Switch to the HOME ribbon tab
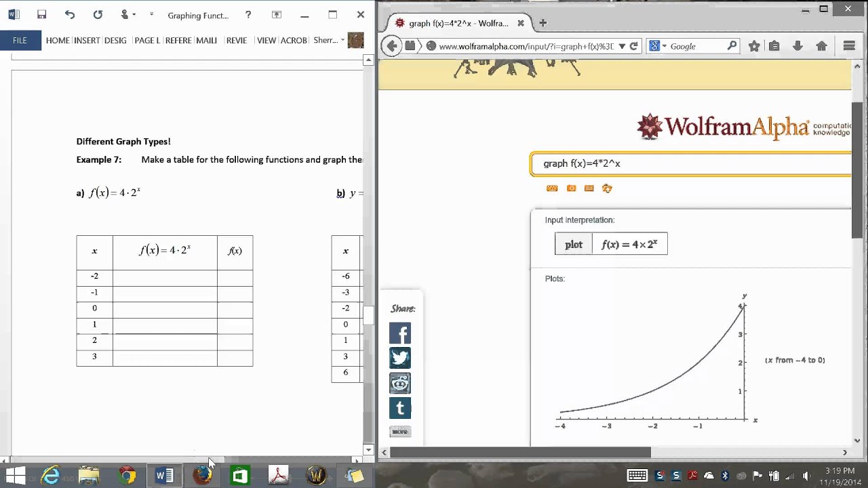The height and width of the screenshot is (488, 868). click(58, 41)
